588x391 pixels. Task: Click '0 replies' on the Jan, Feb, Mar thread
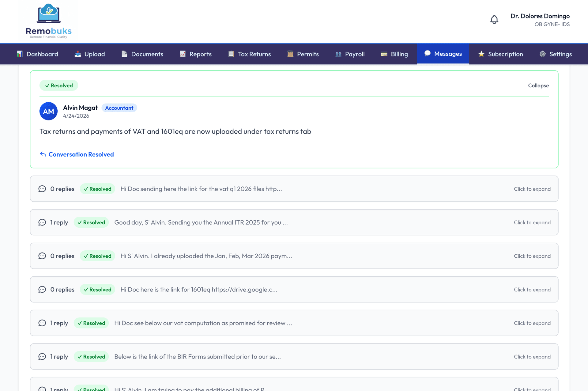click(x=62, y=256)
